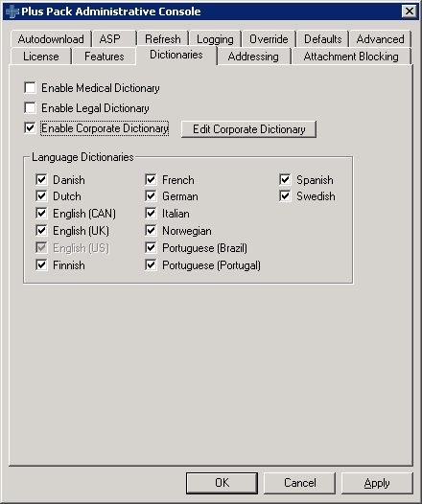The width and height of the screenshot is (422, 504).
Task: Toggle the English (CAN) dictionary checkbox
Action: click(41, 213)
